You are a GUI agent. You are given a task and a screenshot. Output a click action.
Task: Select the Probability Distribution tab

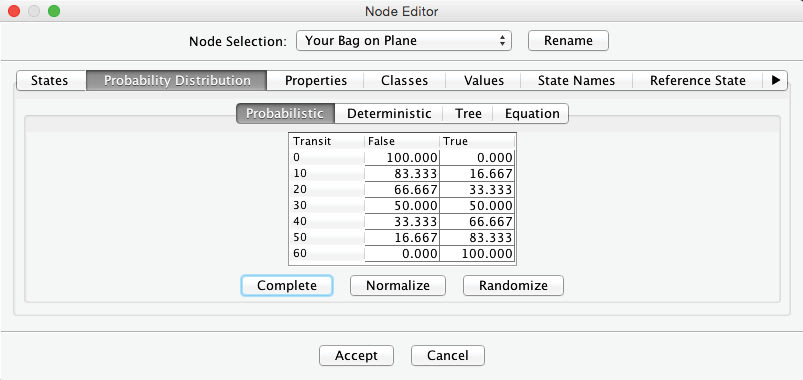click(x=177, y=80)
